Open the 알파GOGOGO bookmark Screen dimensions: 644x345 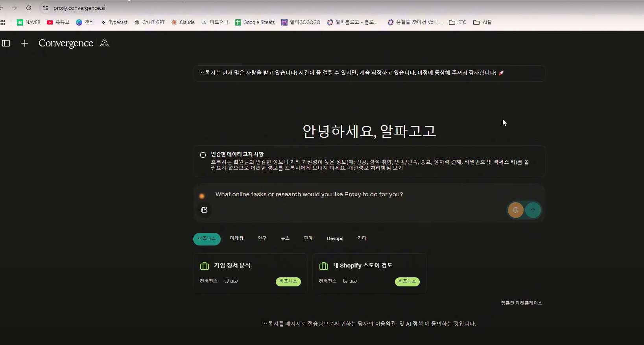click(301, 22)
